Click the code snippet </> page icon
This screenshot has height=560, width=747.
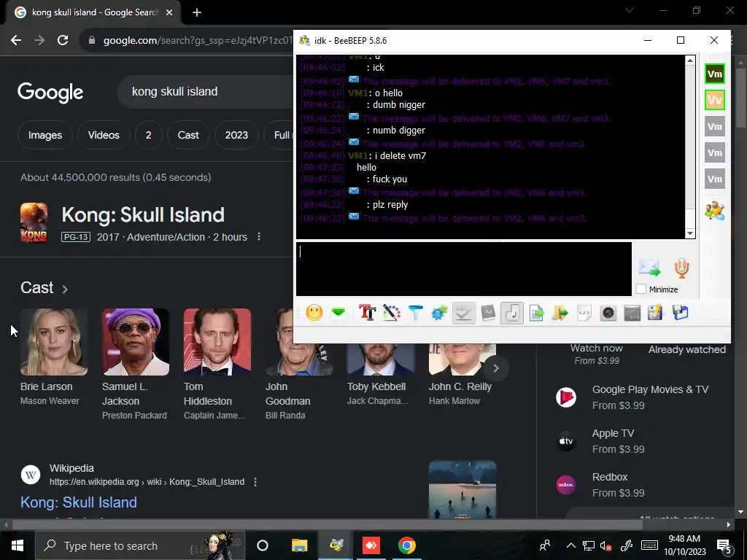point(584,313)
